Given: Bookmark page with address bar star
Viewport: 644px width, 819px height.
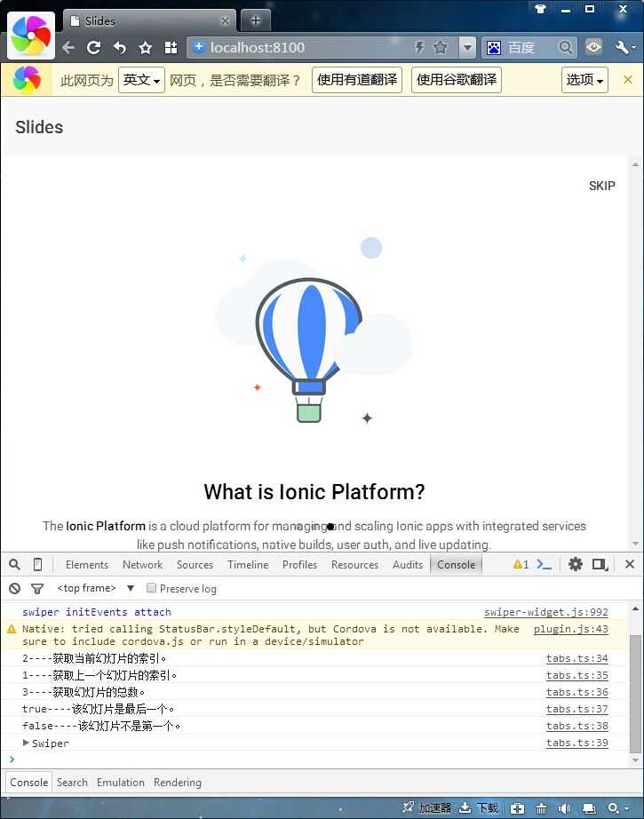Looking at the screenshot, I should (441, 48).
